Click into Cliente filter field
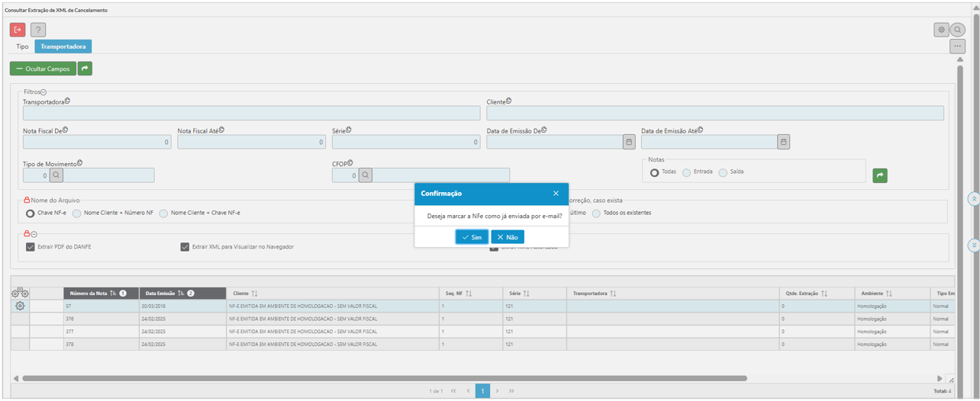 pyautogui.click(x=715, y=114)
